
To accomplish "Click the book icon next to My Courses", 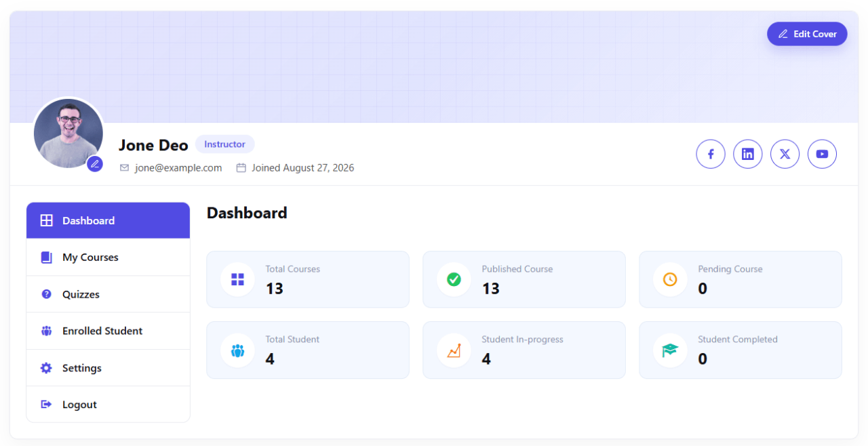I will click(x=46, y=258).
